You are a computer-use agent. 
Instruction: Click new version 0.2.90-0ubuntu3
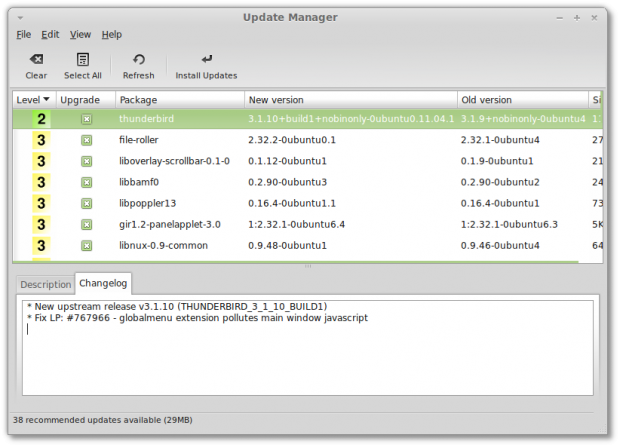tap(287, 182)
